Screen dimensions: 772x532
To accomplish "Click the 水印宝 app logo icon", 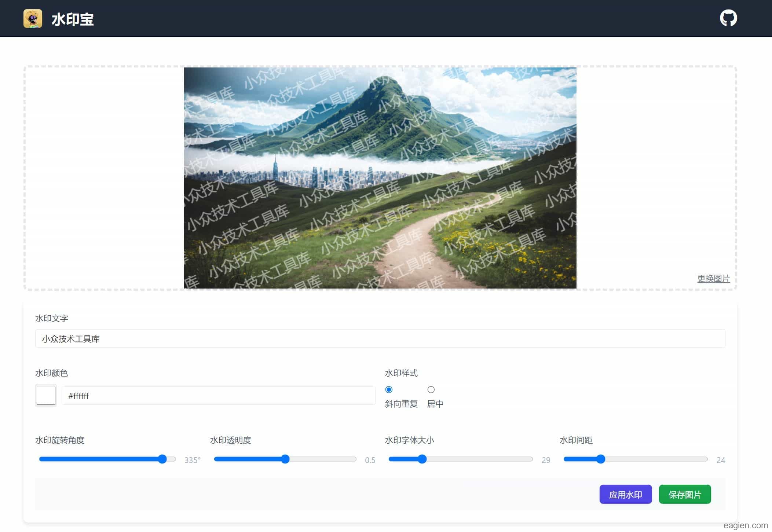I will [x=33, y=19].
